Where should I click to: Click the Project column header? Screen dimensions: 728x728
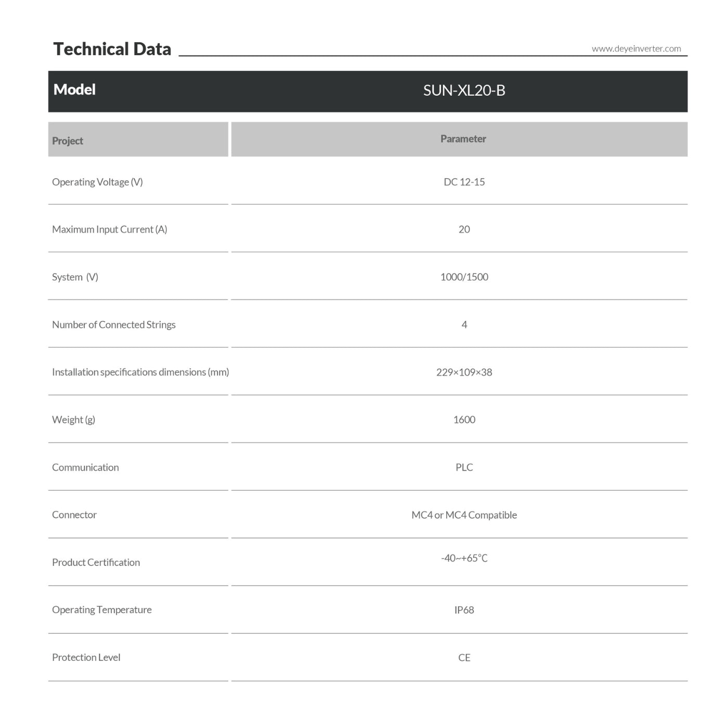[68, 141]
